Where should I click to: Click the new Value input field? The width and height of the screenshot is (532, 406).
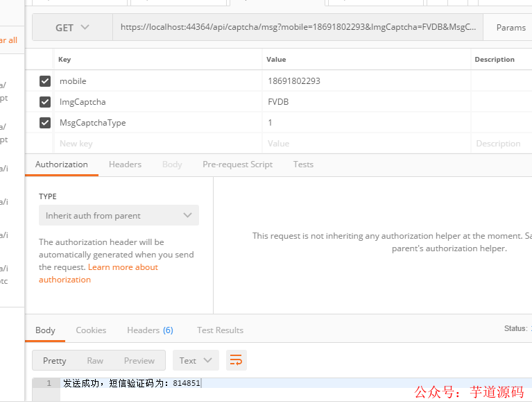pos(366,144)
